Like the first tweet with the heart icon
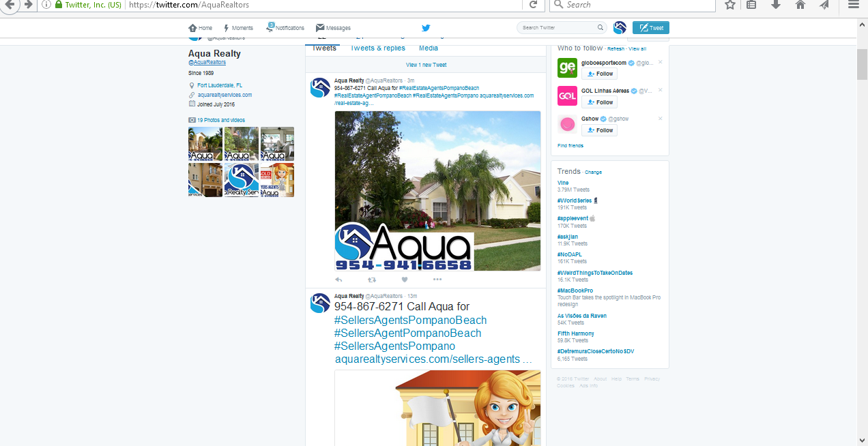 (405, 279)
